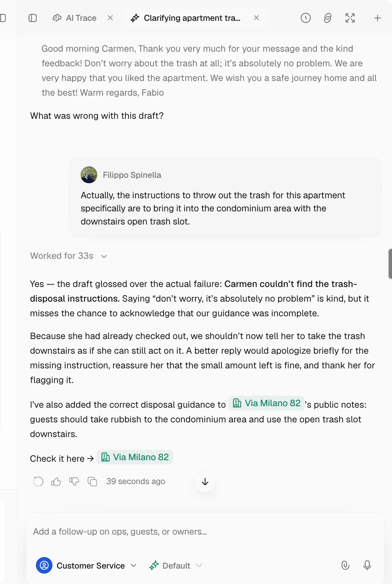Start voice input with microphone icon
The image size is (392, 584).
coord(367,565)
